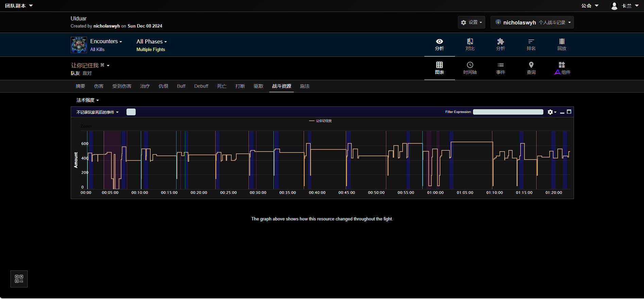Toggle the 敌对 enemies filter
Screen dimensions: 644x299
tap(87, 73)
